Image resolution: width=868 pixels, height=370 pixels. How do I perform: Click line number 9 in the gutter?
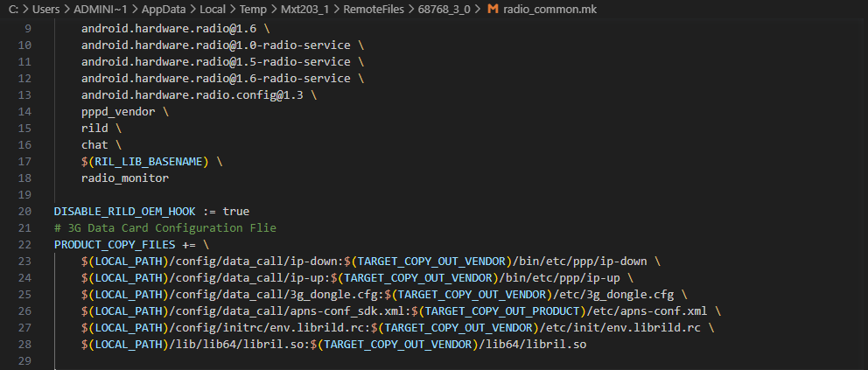pos(28,29)
